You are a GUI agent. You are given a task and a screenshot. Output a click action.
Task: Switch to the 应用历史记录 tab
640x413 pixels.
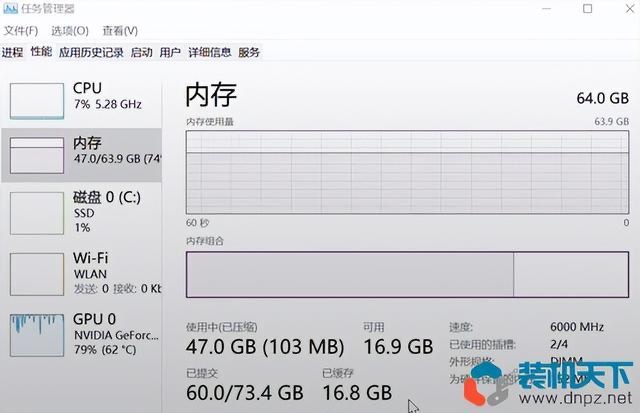pos(91,52)
